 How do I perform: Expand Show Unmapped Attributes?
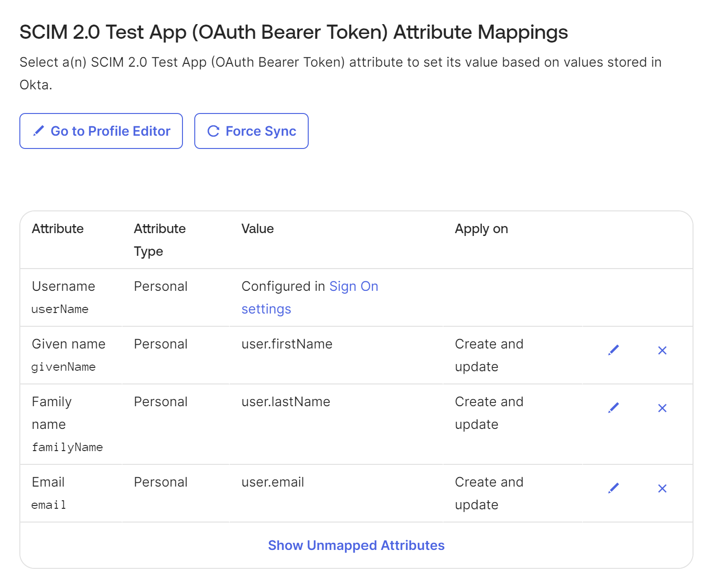(356, 545)
